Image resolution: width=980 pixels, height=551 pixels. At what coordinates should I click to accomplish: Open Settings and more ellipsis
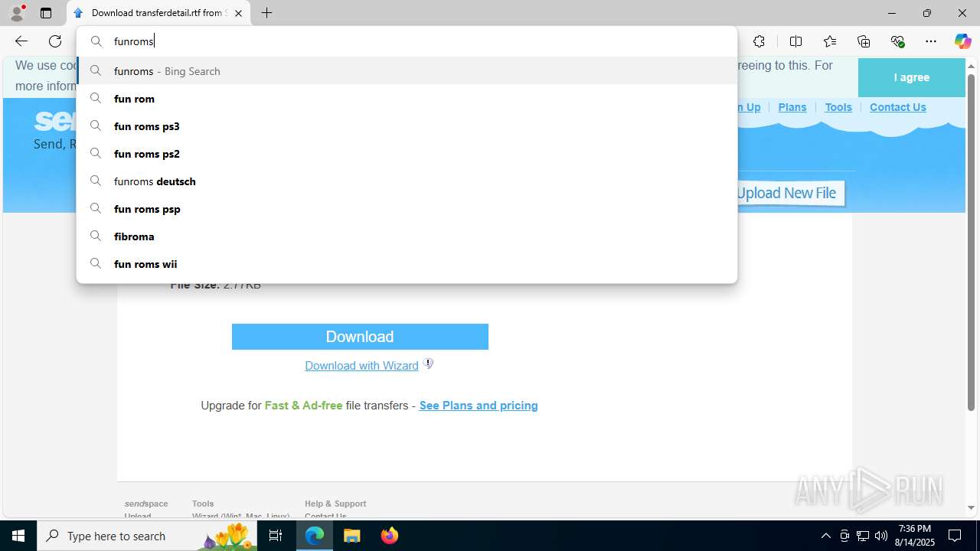[x=931, y=41]
